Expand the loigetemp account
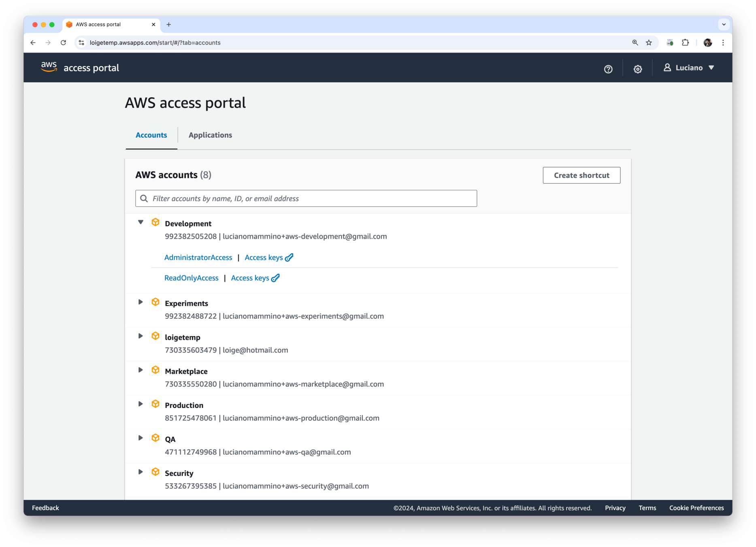 point(141,336)
